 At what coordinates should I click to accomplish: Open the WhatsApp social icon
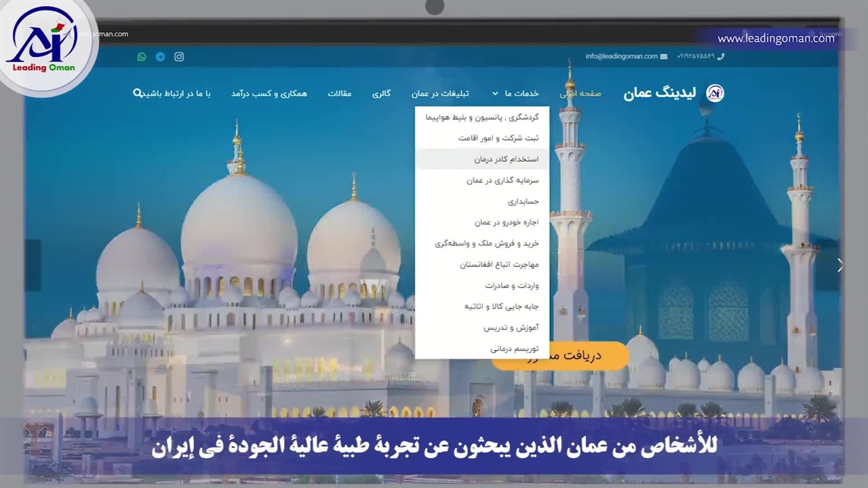pyautogui.click(x=141, y=57)
